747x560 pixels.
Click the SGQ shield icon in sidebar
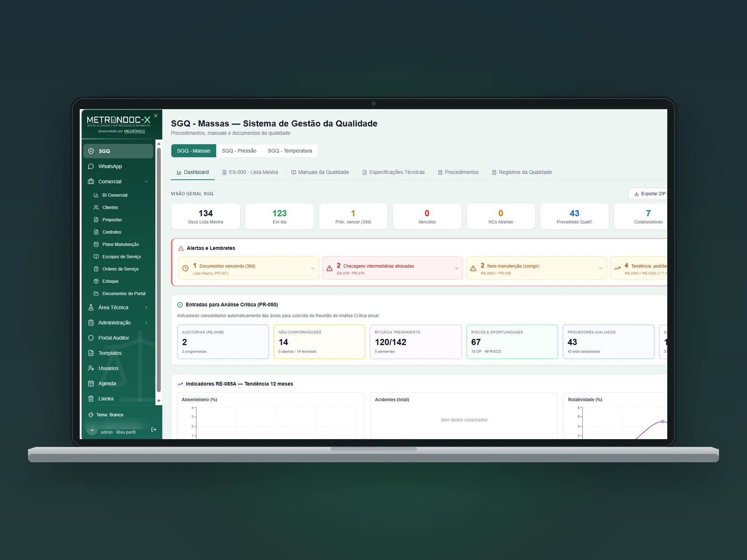pyautogui.click(x=91, y=151)
